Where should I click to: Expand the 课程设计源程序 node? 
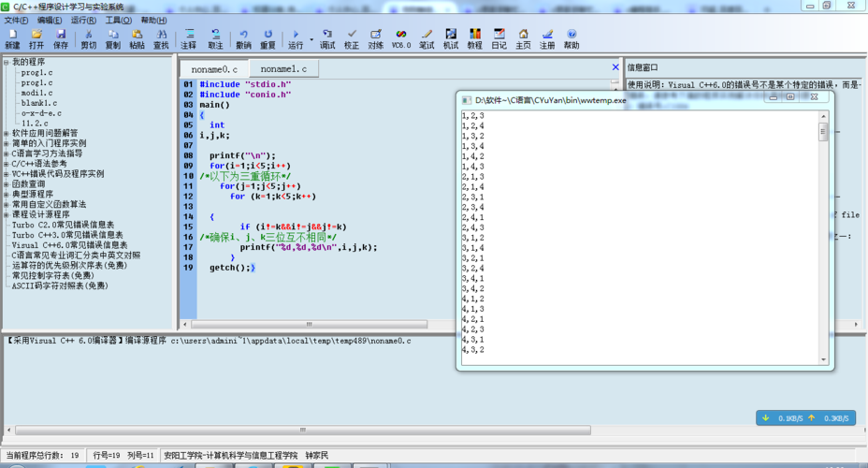click(7, 214)
